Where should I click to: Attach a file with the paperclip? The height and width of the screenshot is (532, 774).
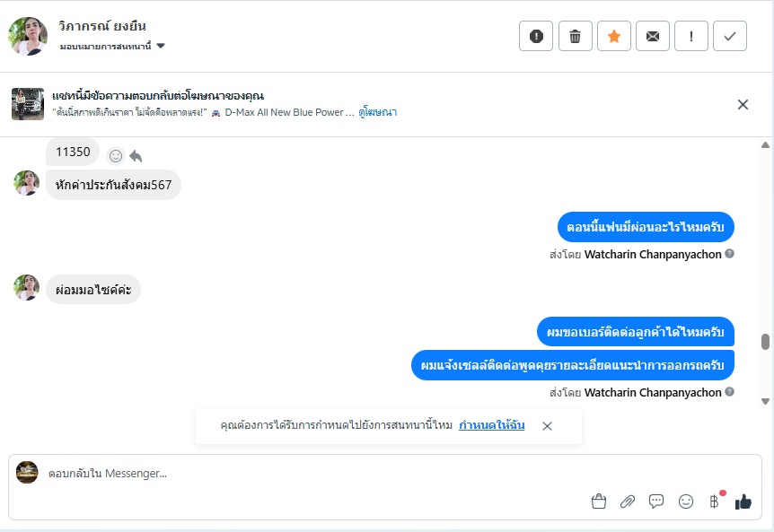pyautogui.click(x=628, y=501)
